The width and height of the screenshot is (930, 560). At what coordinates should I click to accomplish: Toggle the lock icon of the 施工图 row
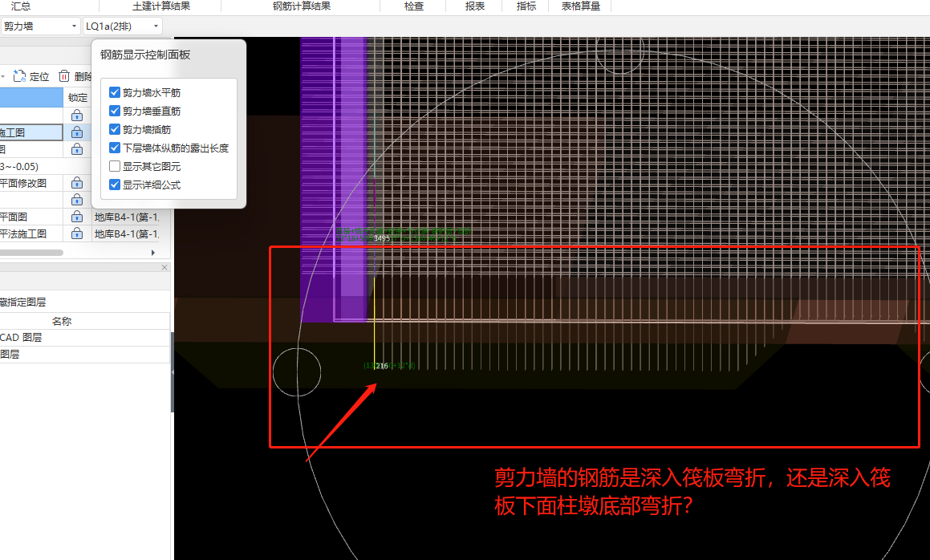pyautogui.click(x=77, y=132)
